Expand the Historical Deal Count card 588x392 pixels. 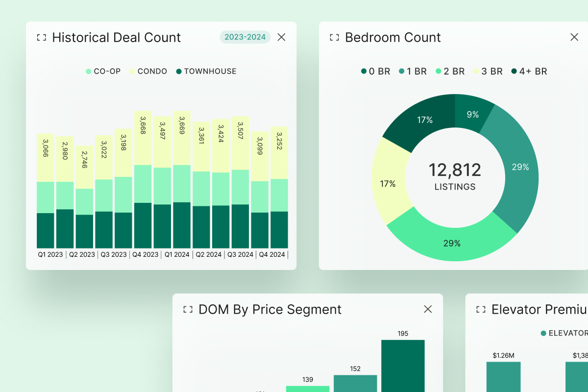click(x=42, y=37)
